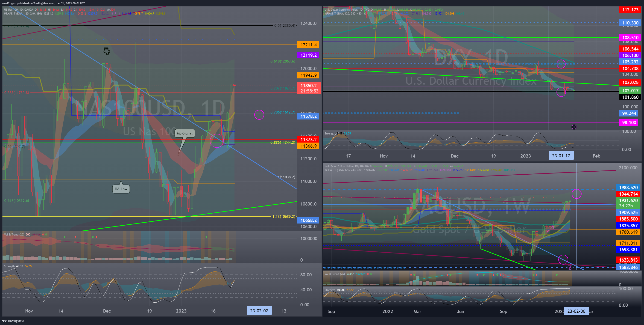
Task: Click the 11942.9 orange price label
Action: [308, 75]
